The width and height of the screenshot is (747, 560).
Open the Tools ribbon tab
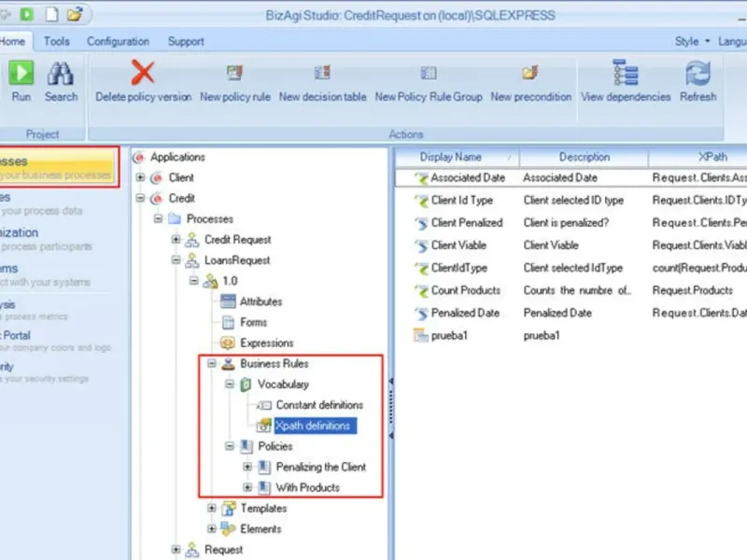click(56, 41)
